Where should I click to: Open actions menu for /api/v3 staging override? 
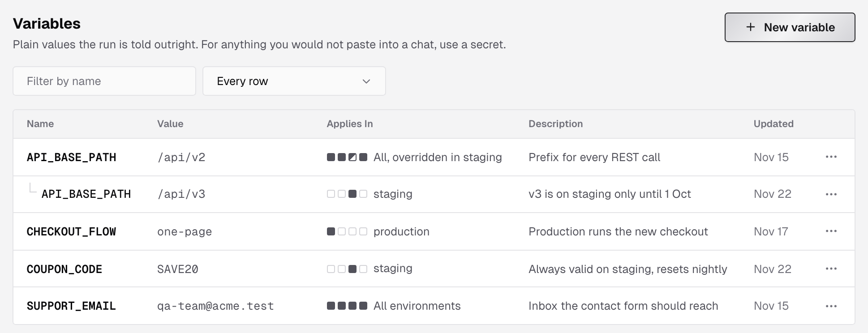pyautogui.click(x=831, y=194)
